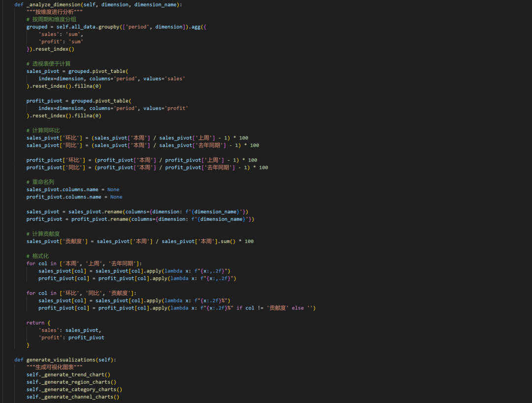Click the _analyze_dimension function name
The height and width of the screenshot is (403, 532).
click(x=54, y=4)
